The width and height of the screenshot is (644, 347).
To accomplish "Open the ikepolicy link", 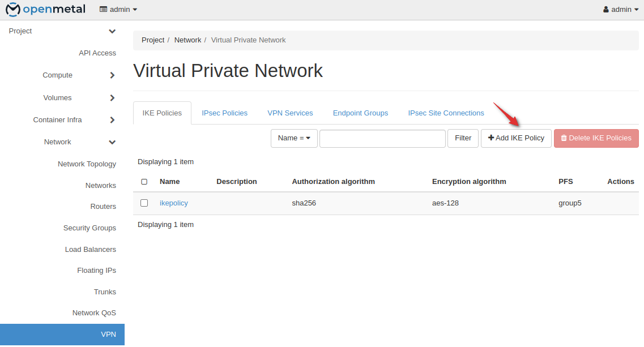I will [x=173, y=203].
